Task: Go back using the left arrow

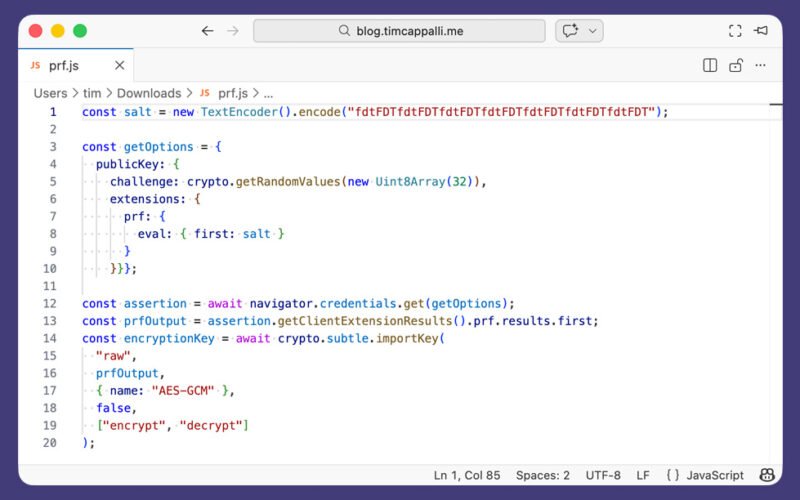Action: coord(207,31)
